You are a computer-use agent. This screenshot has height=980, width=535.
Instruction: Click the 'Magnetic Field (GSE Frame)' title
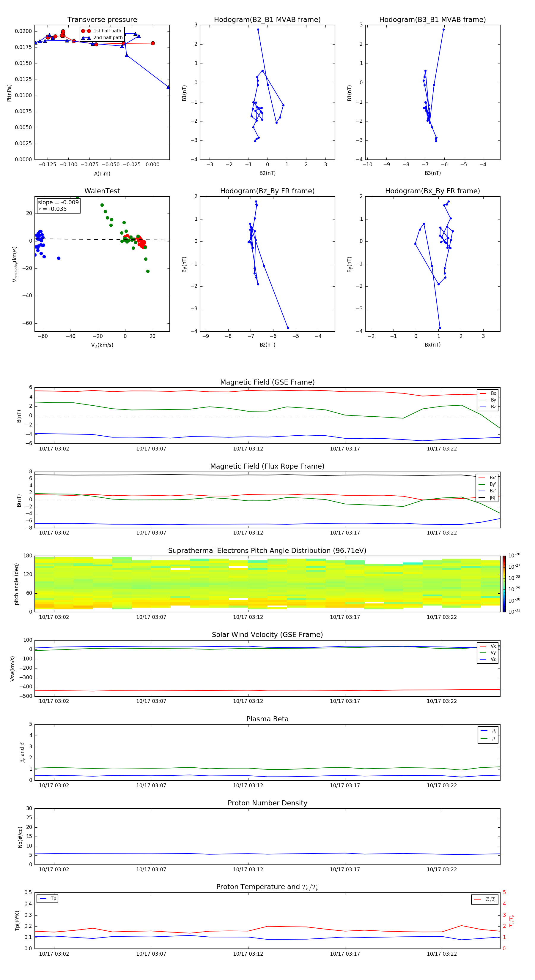tap(267, 382)
